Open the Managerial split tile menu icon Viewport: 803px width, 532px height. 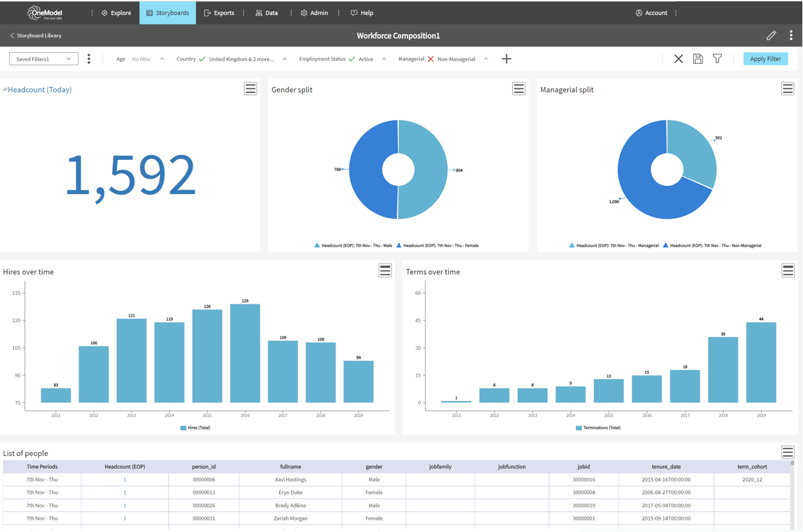tap(788, 89)
